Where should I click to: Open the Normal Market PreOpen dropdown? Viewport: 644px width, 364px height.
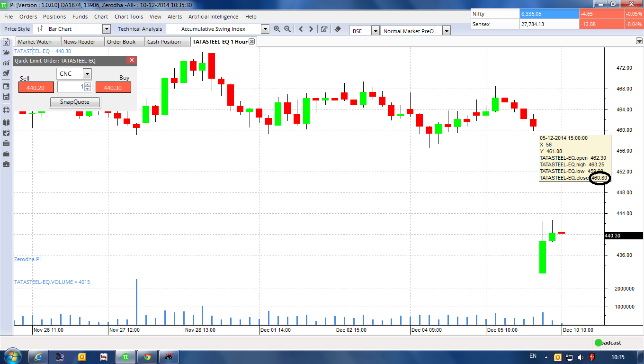(447, 31)
